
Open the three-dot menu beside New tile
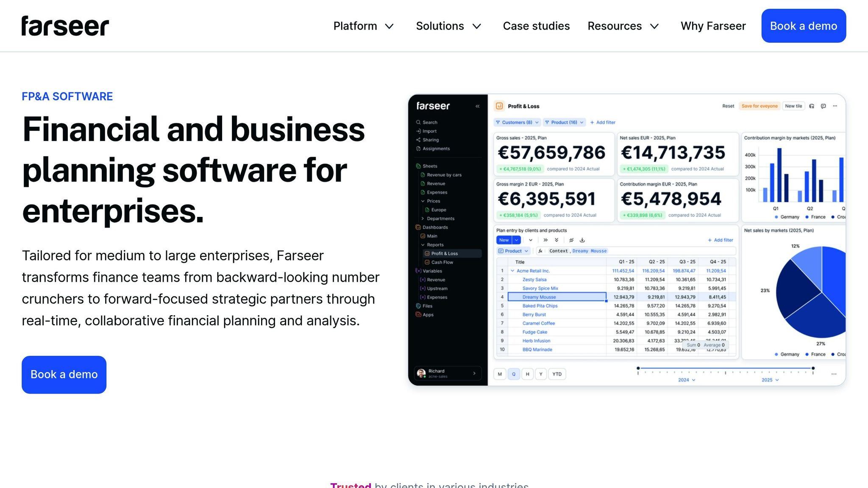[x=835, y=106]
